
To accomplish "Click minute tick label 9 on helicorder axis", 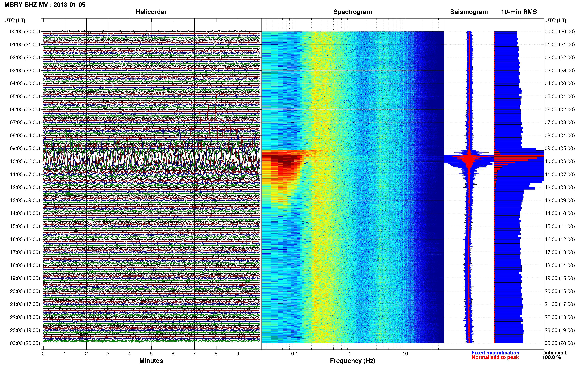I will [x=238, y=354].
